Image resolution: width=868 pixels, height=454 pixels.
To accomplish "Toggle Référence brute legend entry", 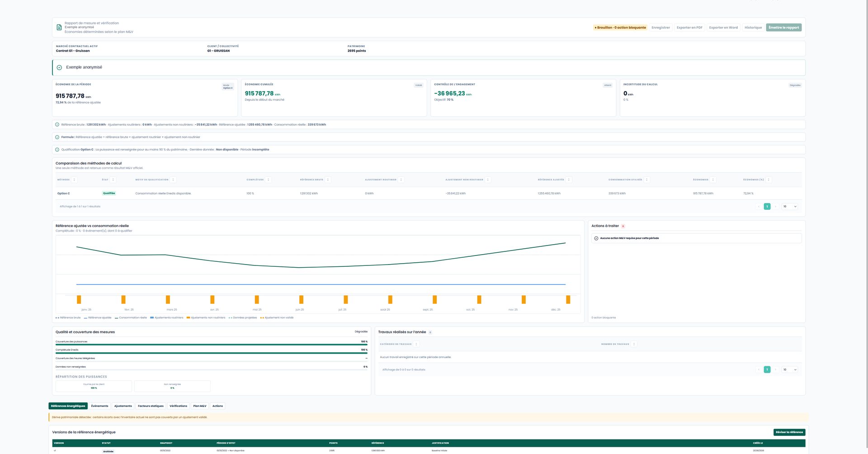I will tap(68, 318).
